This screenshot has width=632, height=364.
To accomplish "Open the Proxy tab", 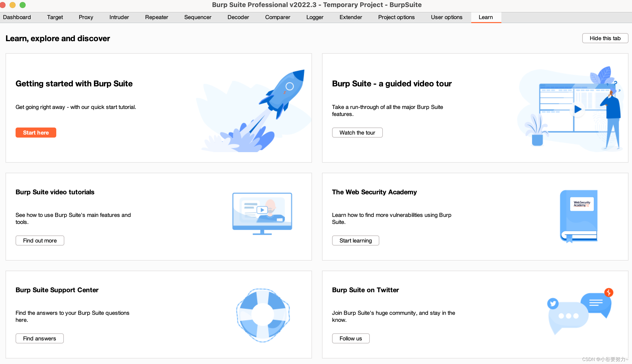I will coord(86,17).
